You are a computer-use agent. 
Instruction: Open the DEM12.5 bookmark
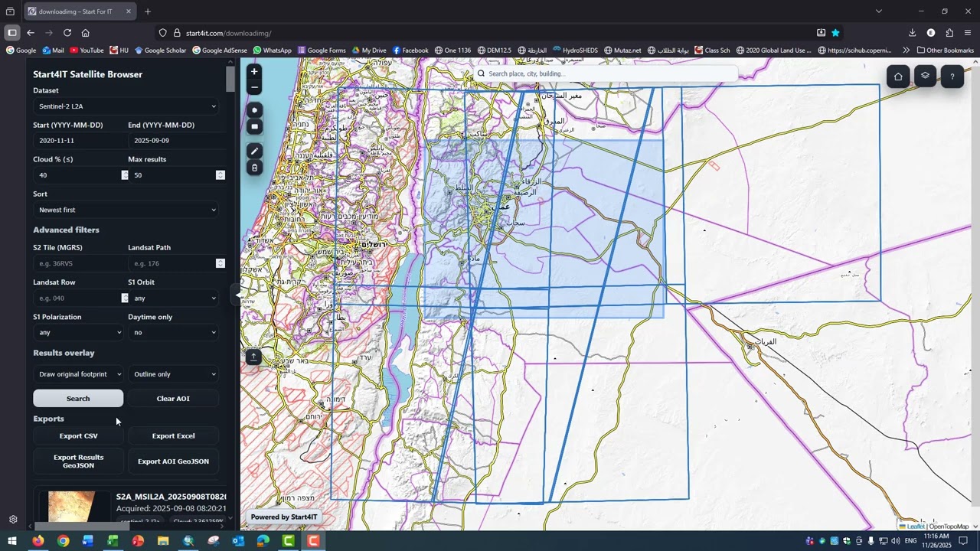click(494, 51)
